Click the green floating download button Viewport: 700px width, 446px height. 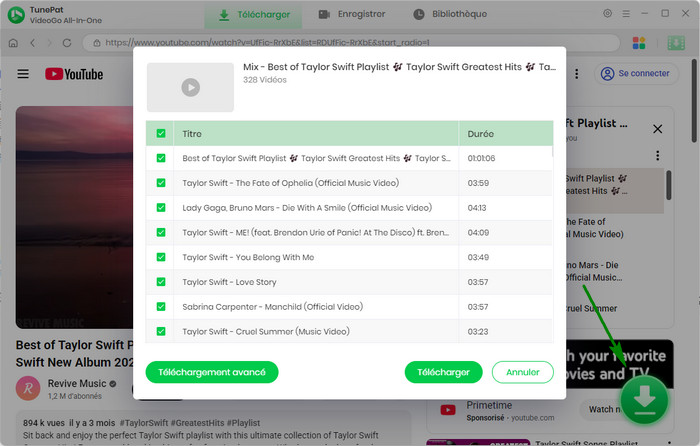[645, 402]
